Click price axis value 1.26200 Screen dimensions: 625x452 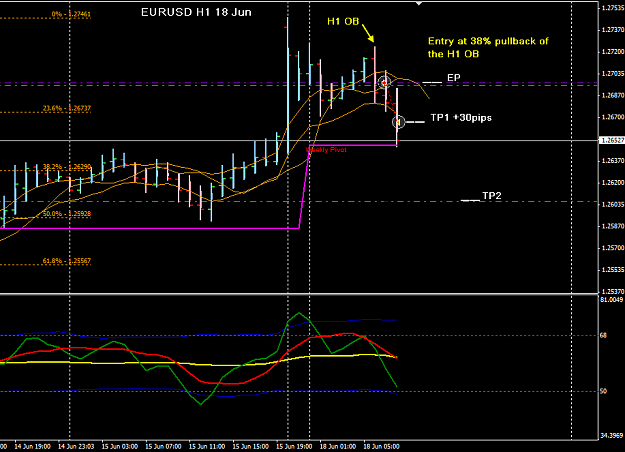point(612,183)
